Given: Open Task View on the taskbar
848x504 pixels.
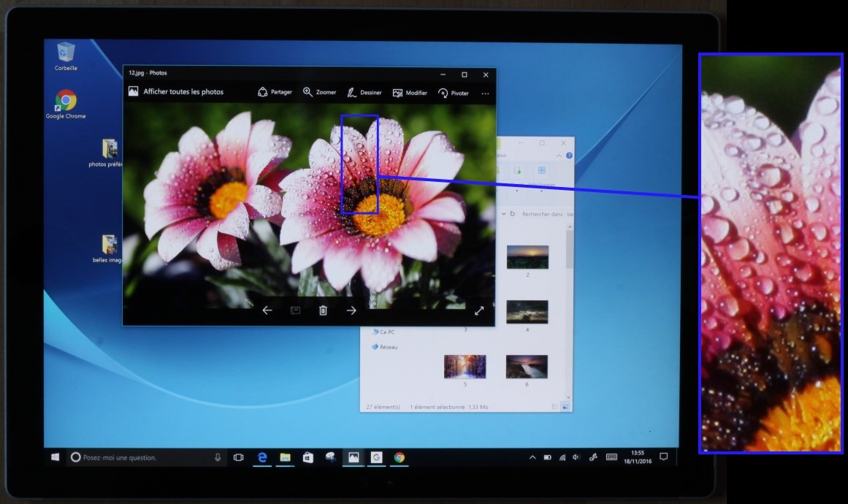Looking at the screenshot, I should [x=239, y=457].
